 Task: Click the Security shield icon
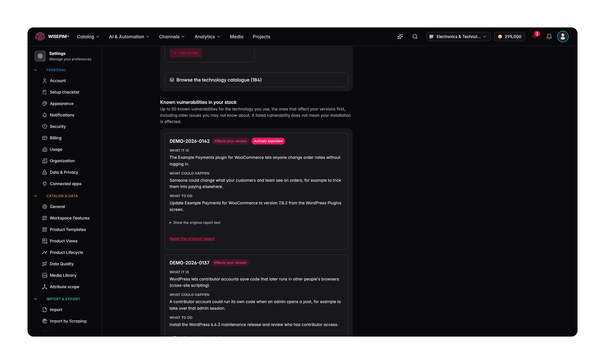click(45, 126)
